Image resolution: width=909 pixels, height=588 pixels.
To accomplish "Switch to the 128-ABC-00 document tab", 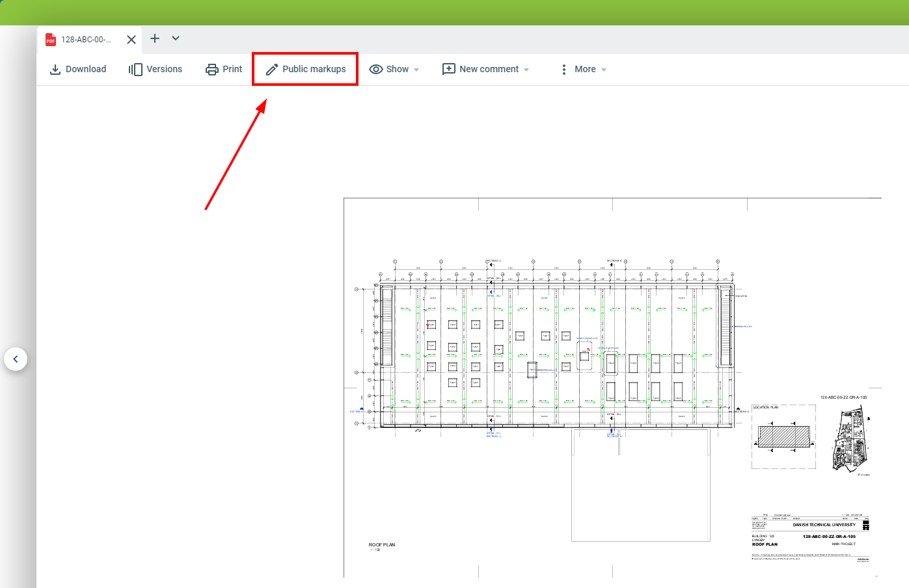I will [86, 40].
